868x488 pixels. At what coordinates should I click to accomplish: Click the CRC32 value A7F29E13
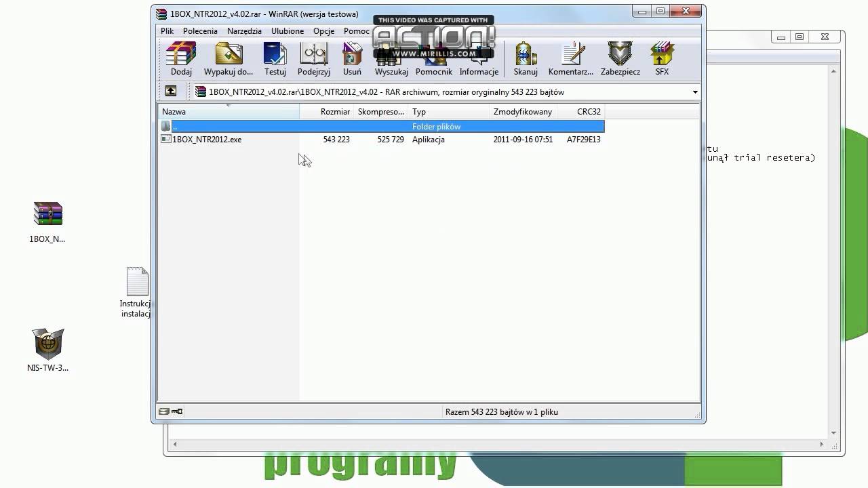[x=584, y=140]
